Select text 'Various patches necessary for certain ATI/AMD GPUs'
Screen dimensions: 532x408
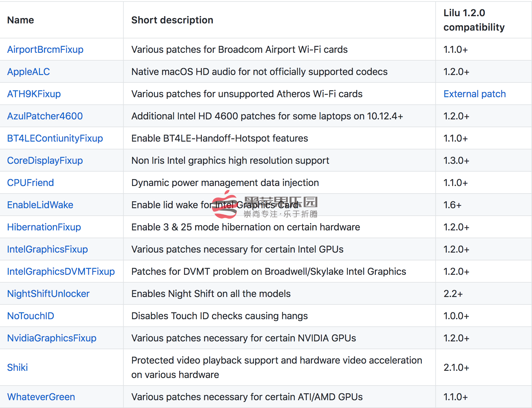click(x=247, y=397)
